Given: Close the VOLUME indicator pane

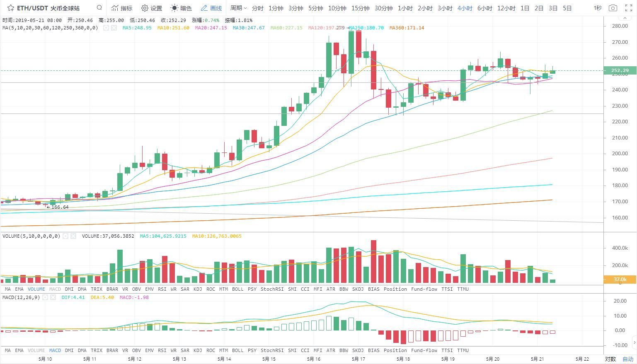Looking at the screenshot, I should click(x=73, y=236).
